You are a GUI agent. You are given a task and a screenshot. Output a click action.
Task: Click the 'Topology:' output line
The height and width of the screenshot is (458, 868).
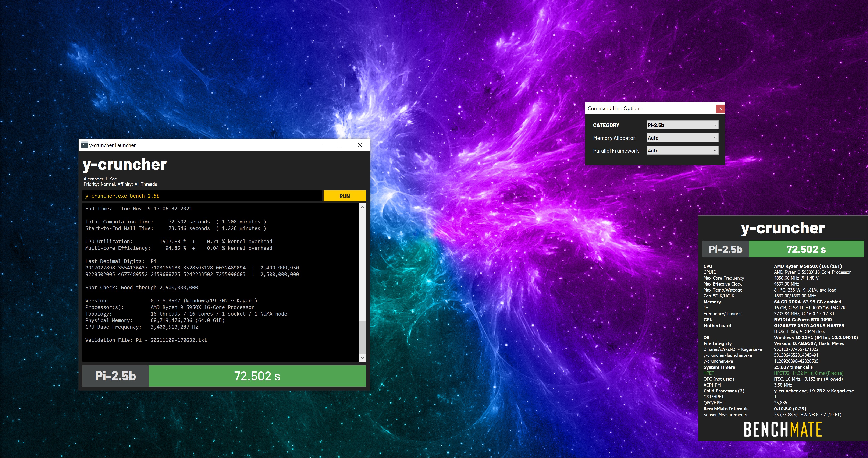[x=186, y=314]
